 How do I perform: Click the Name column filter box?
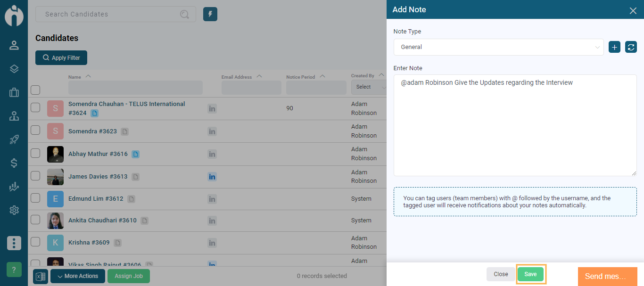[135, 88]
